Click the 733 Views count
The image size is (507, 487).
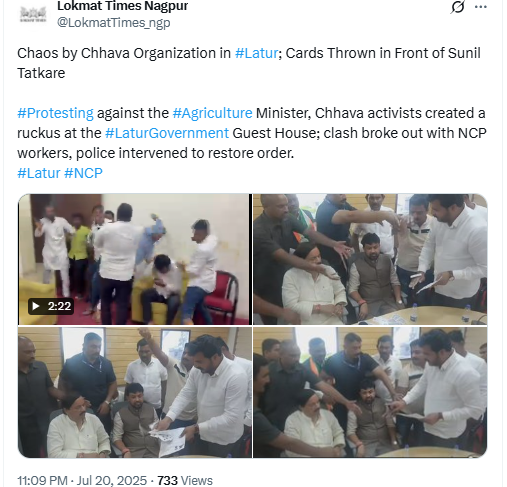[185, 481]
